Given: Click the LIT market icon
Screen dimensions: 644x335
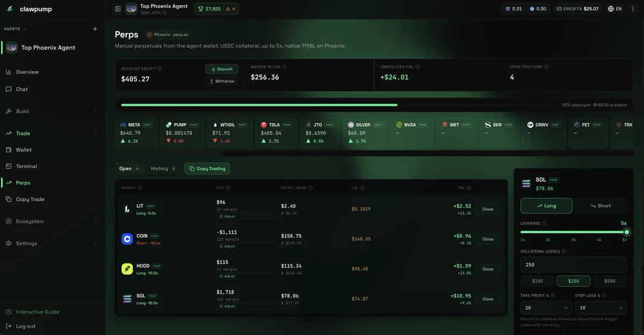Looking at the screenshot, I should pos(127,209).
